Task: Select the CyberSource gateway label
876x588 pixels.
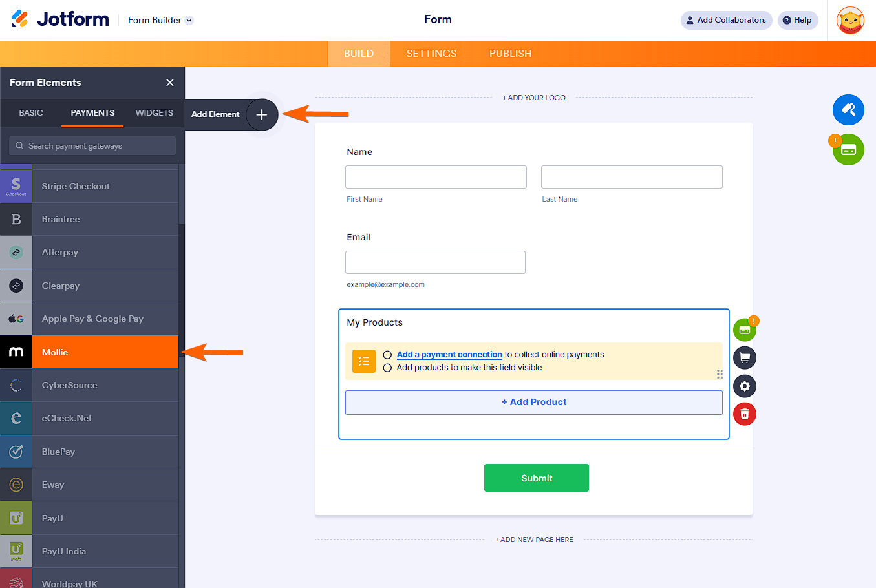Action: [x=70, y=386]
